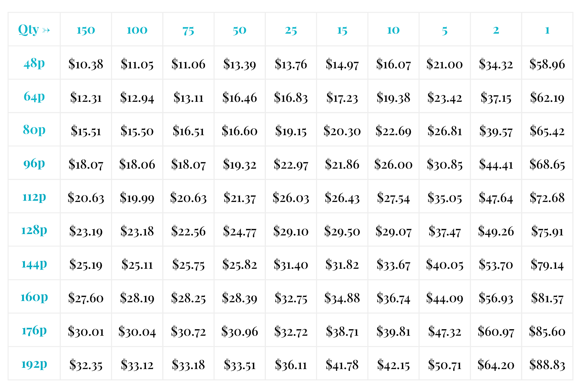Click the $60.97 price cell
The width and height of the screenshot is (581, 392).
[x=496, y=332]
